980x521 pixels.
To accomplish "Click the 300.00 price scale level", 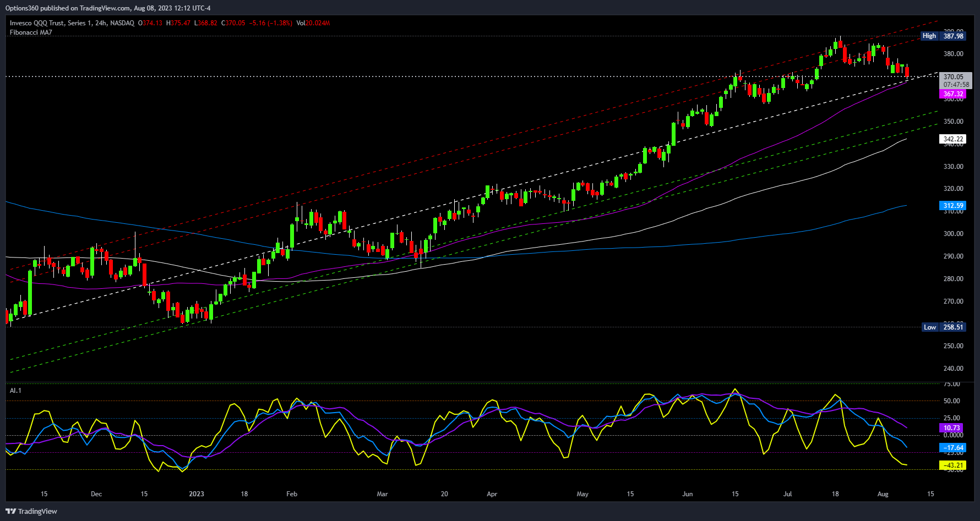I will tap(954, 234).
